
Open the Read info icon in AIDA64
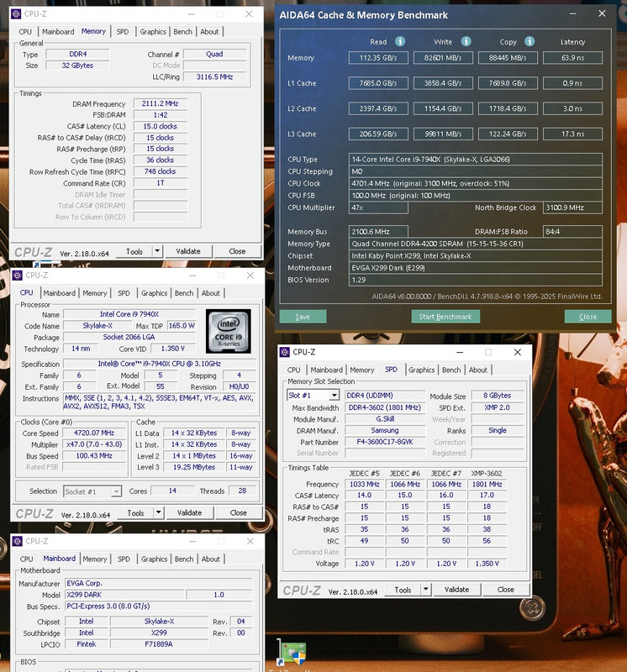(400, 41)
